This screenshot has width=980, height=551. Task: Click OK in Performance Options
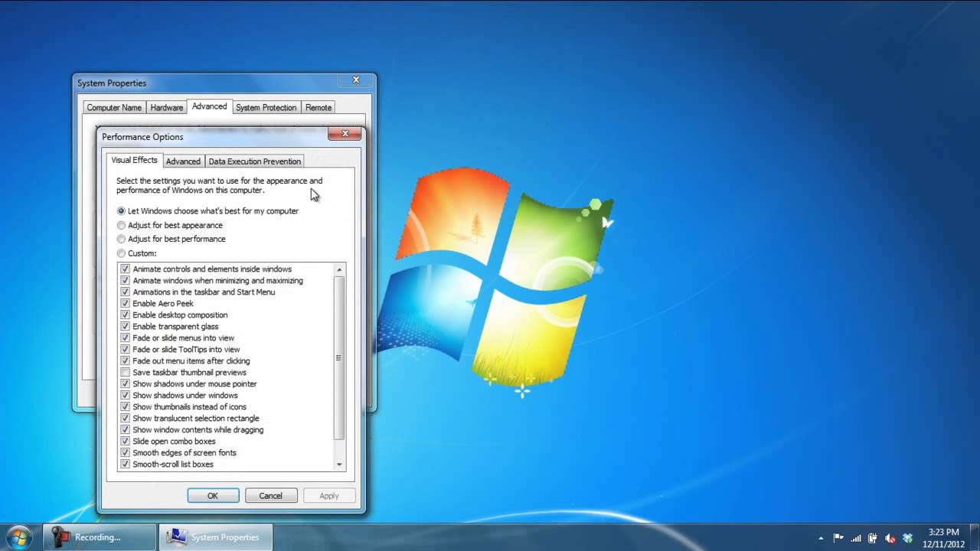[213, 496]
